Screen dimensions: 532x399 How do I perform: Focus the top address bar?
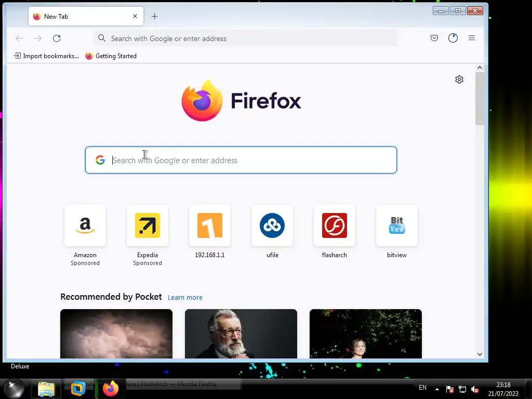point(246,38)
